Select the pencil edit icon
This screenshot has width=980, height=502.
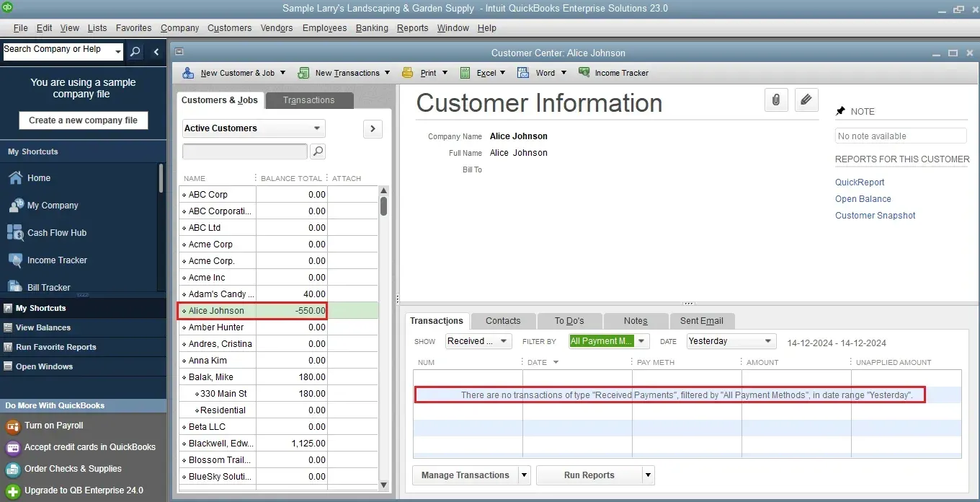tap(806, 100)
